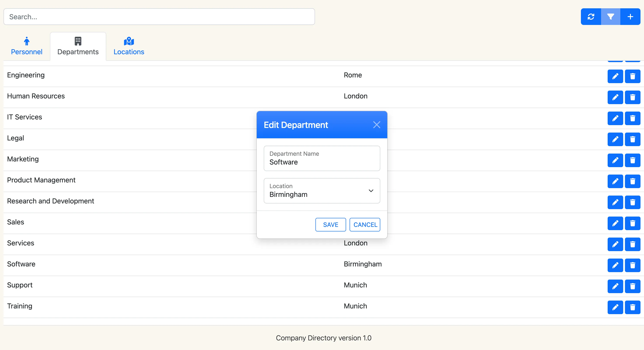
Task: Delete the IT Services department
Action: tap(633, 118)
